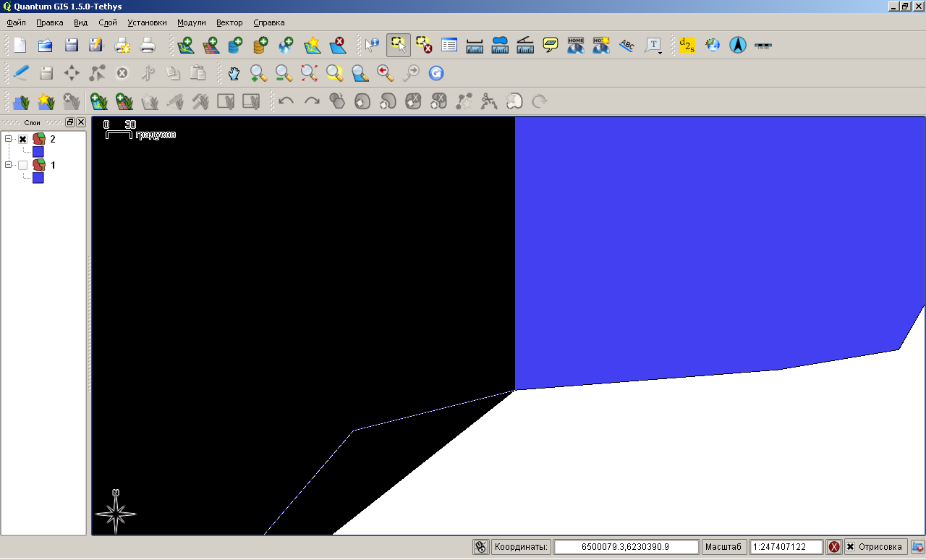This screenshot has width=926, height=560.
Task: Click the Add Vector Layer icon
Action: pos(186,46)
